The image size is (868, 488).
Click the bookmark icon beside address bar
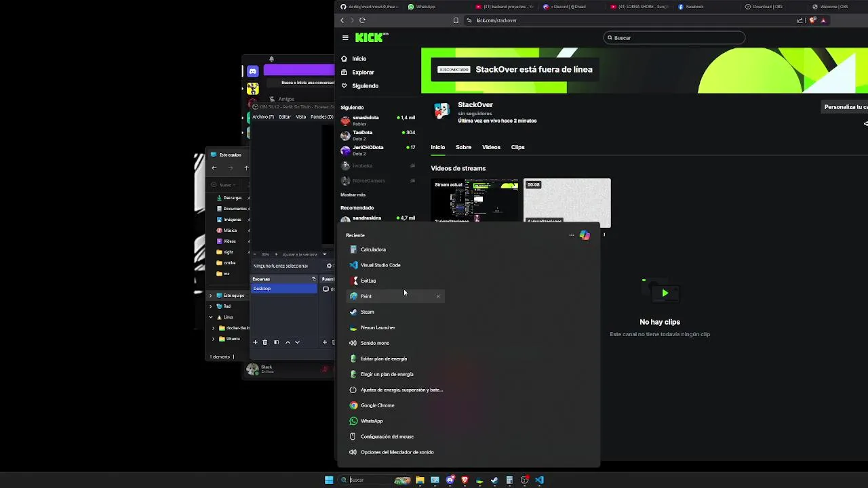point(456,20)
